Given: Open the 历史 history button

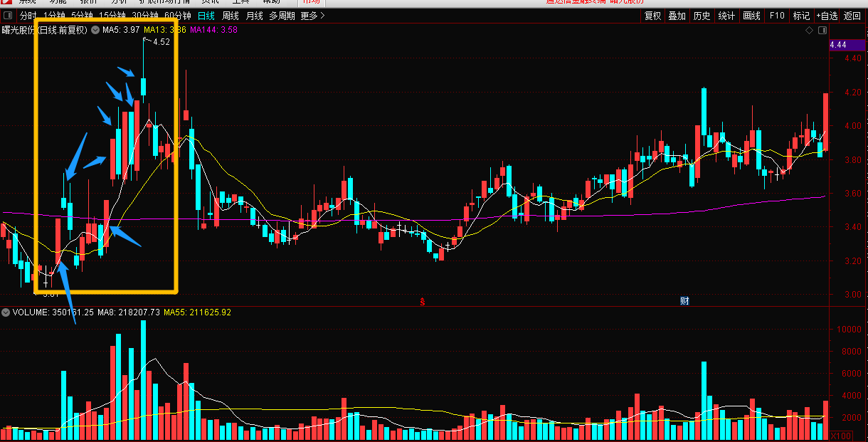Looking at the screenshot, I should (x=702, y=16).
